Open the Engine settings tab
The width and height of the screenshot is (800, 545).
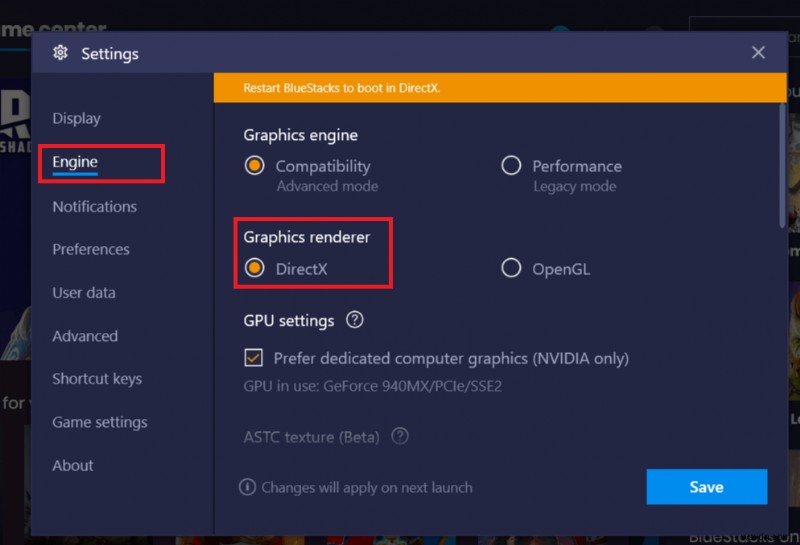tap(75, 162)
